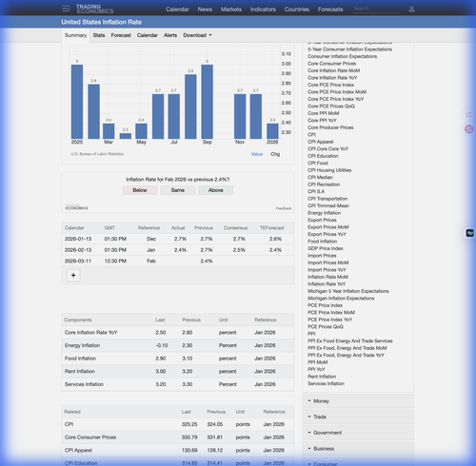476x466 pixels.
Task: Open Core Inflation Rate MoM sidebar link
Action: (x=333, y=70)
